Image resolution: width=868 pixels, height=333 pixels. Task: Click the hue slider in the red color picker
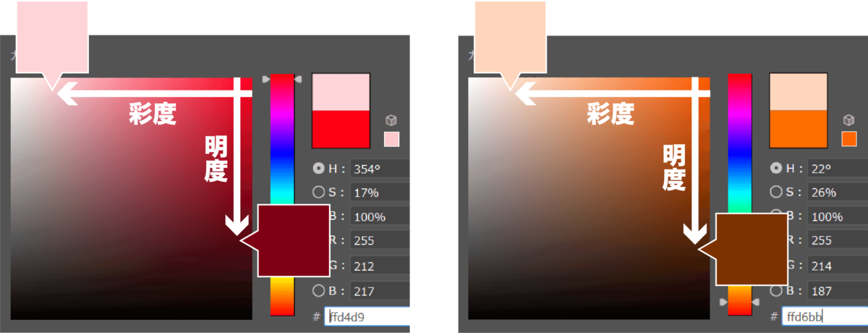click(x=282, y=194)
